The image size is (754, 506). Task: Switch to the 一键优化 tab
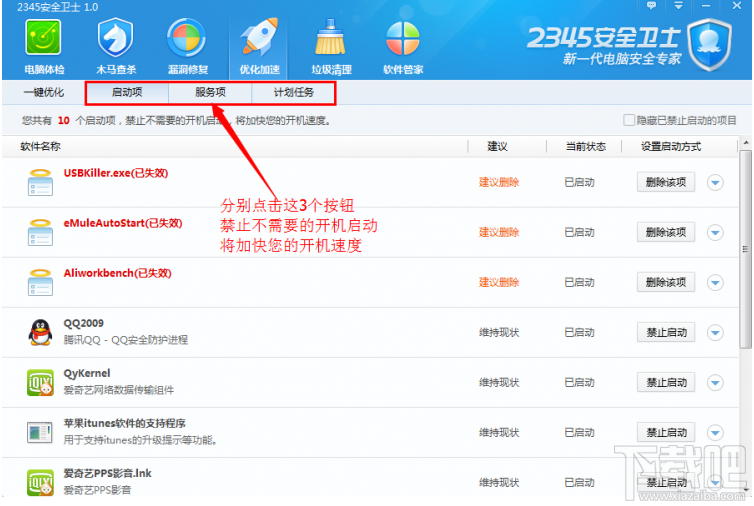[x=44, y=92]
